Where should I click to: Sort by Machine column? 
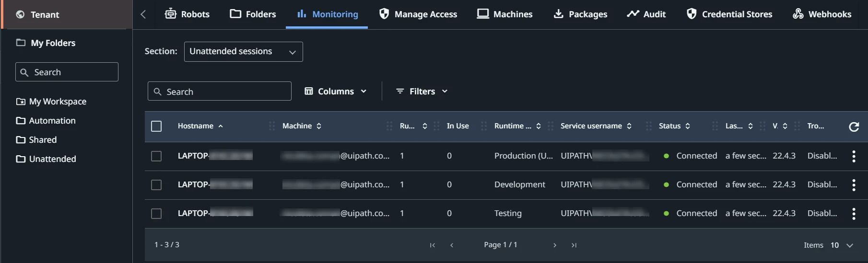pyautogui.click(x=302, y=126)
